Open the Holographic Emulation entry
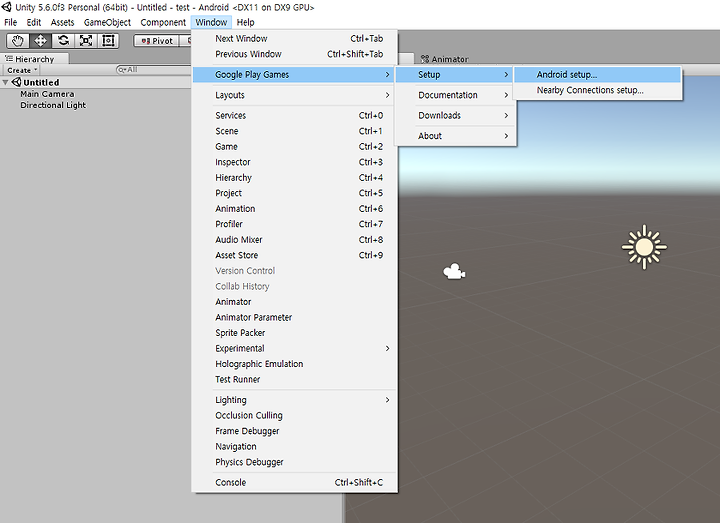The width and height of the screenshot is (720, 523). [294, 364]
